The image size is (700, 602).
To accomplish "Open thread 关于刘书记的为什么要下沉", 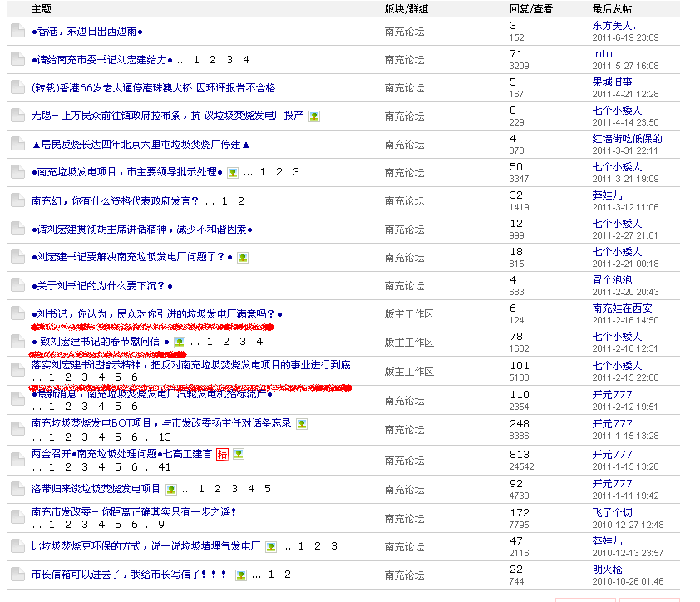I will [101, 286].
